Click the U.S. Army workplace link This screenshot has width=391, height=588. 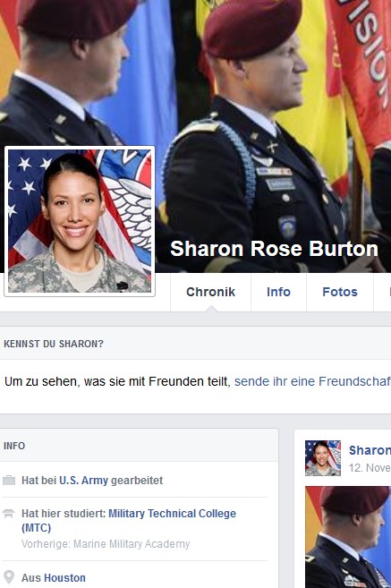pos(83,481)
